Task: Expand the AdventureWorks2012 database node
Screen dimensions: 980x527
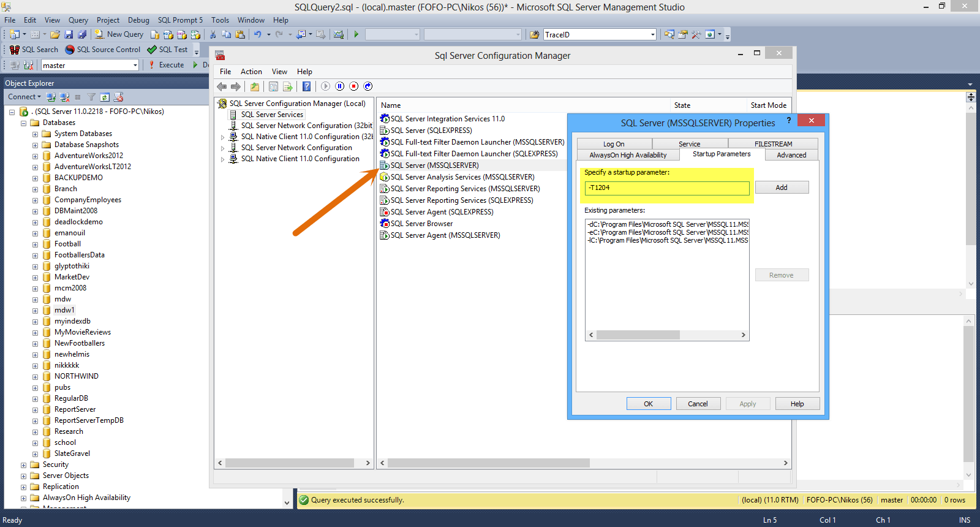Action: [35, 156]
